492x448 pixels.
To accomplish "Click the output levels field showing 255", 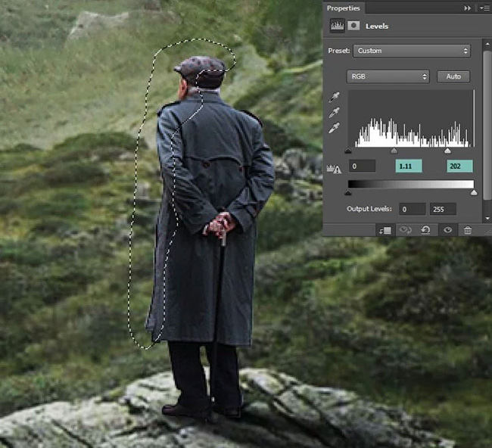I will click(443, 210).
